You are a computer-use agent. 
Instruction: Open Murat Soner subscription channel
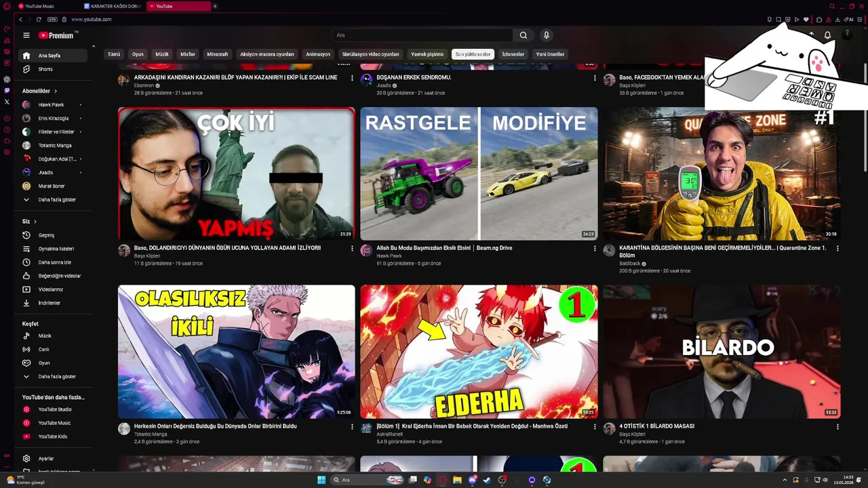[52, 186]
